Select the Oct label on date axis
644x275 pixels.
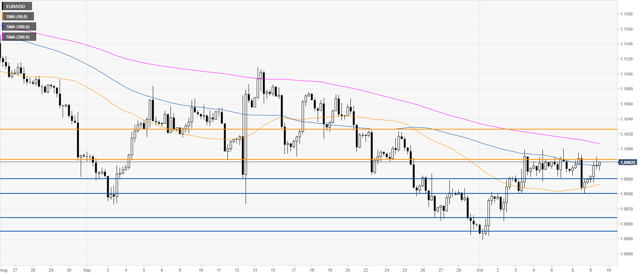point(480,270)
